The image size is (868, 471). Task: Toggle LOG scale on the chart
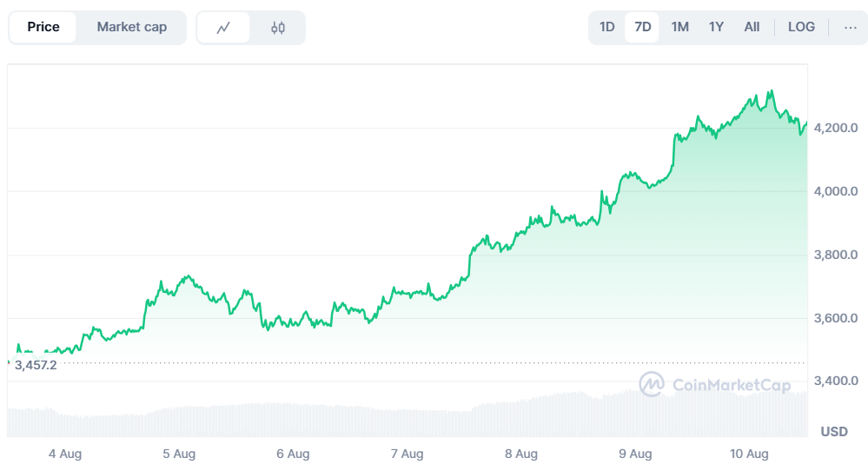(801, 27)
